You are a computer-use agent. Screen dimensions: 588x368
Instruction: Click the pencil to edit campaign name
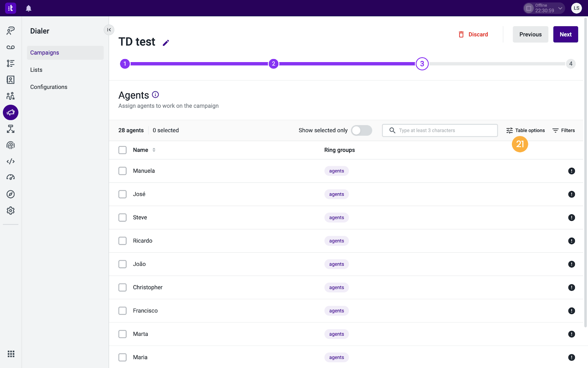coord(166,43)
